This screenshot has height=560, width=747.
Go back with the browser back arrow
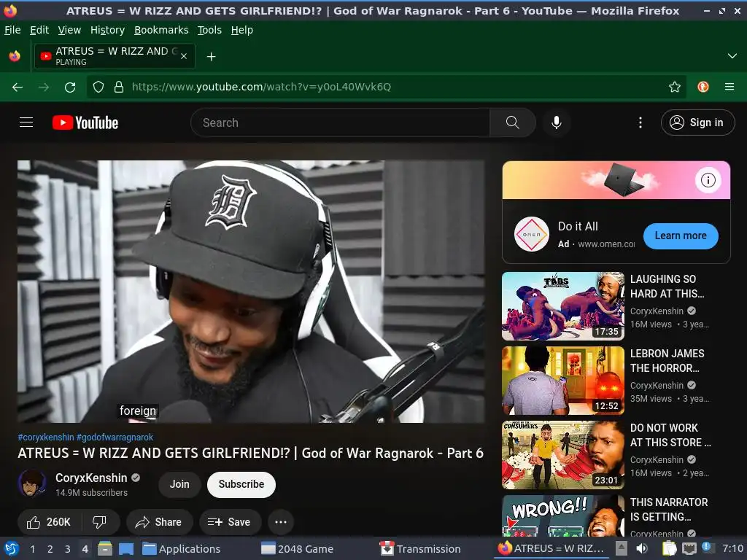(18, 87)
